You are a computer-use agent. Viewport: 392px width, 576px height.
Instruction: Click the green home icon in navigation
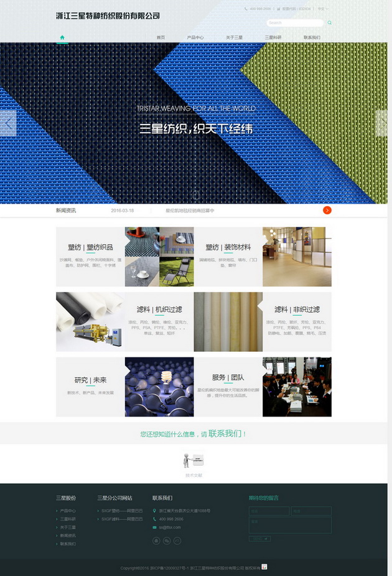coord(62,37)
